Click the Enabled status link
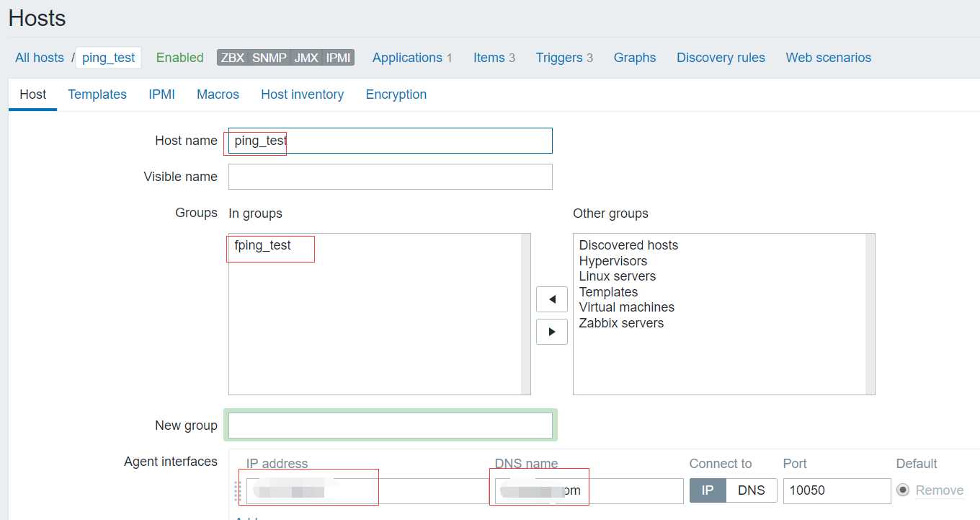Screen dimensions: 980x520 point(179,58)
